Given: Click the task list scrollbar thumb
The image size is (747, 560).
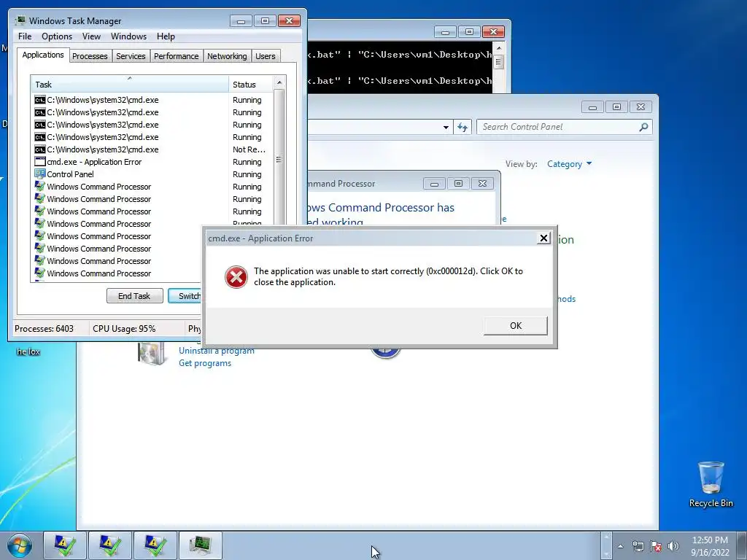Looking at the screenshot, I should 279,159.
